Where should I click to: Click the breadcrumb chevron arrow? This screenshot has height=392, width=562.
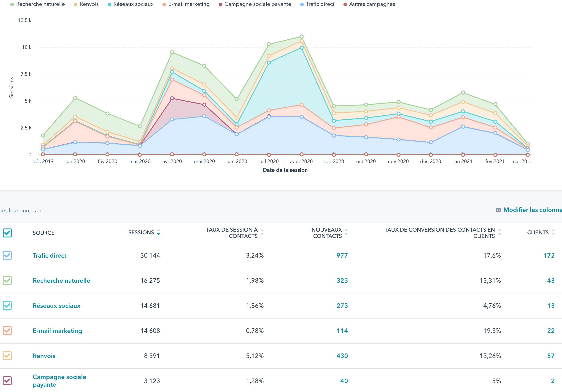(x=40, y=211)
